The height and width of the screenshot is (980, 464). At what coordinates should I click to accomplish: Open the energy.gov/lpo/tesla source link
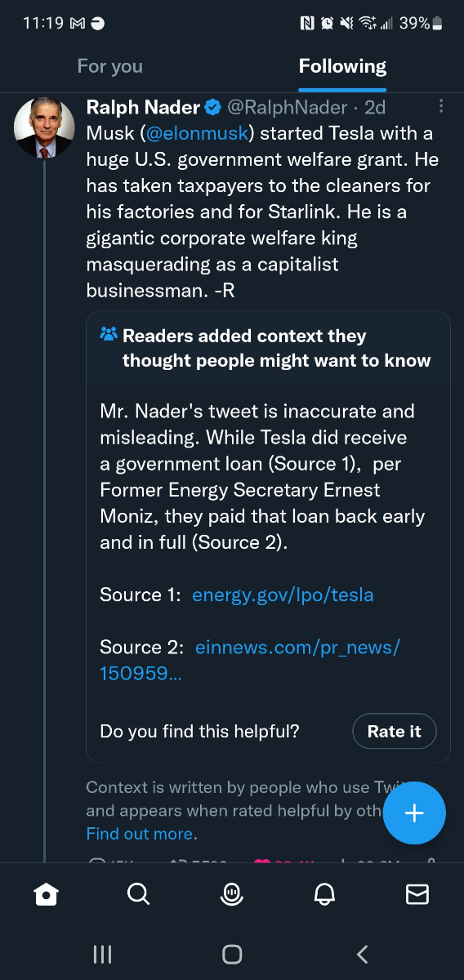(283, 595)
